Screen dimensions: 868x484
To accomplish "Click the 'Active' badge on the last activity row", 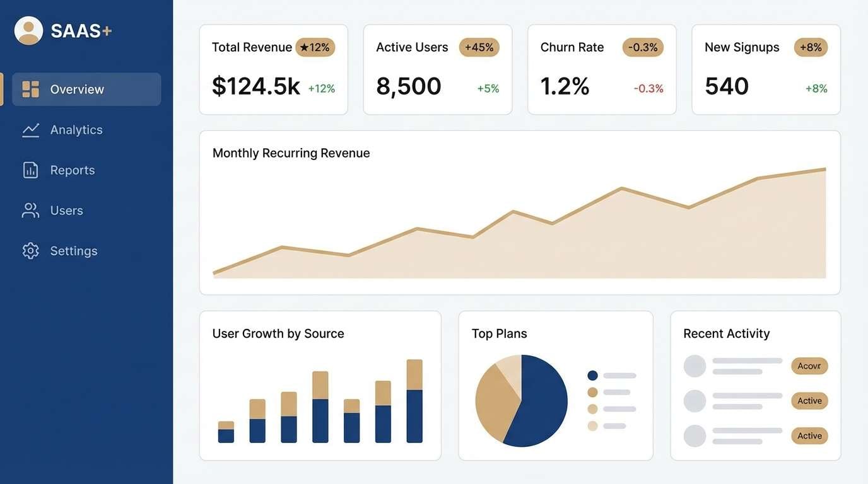I will click(x=809, y=435).
